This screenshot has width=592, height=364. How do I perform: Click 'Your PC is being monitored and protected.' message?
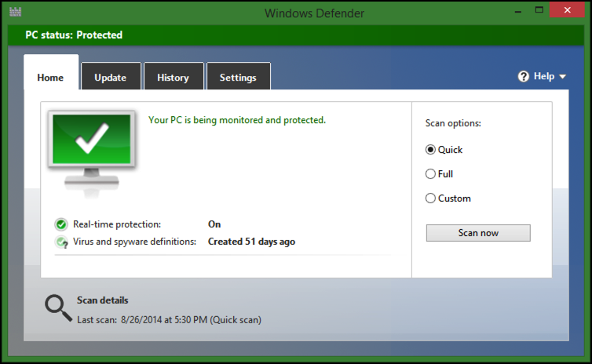(x=237, y=120)
